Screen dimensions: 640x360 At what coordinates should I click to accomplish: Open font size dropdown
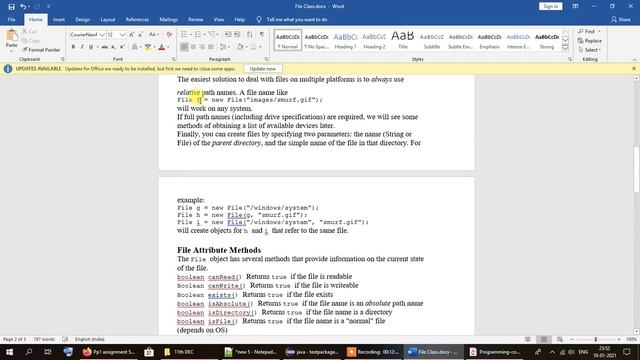coord(122,35)
